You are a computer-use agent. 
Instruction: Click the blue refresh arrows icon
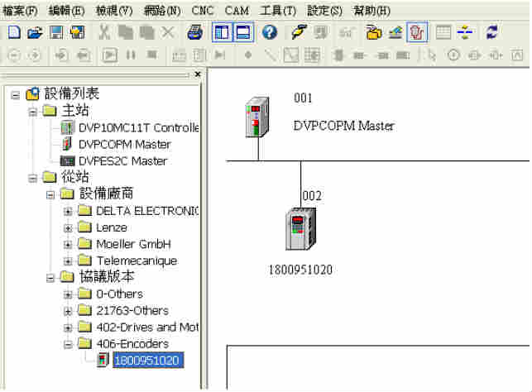tap(492, 33)
